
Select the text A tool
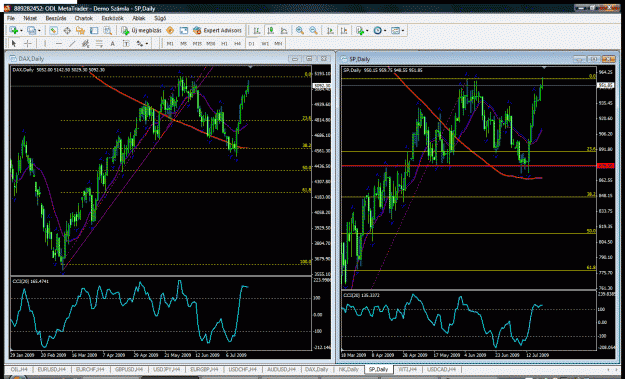(112, 43)
